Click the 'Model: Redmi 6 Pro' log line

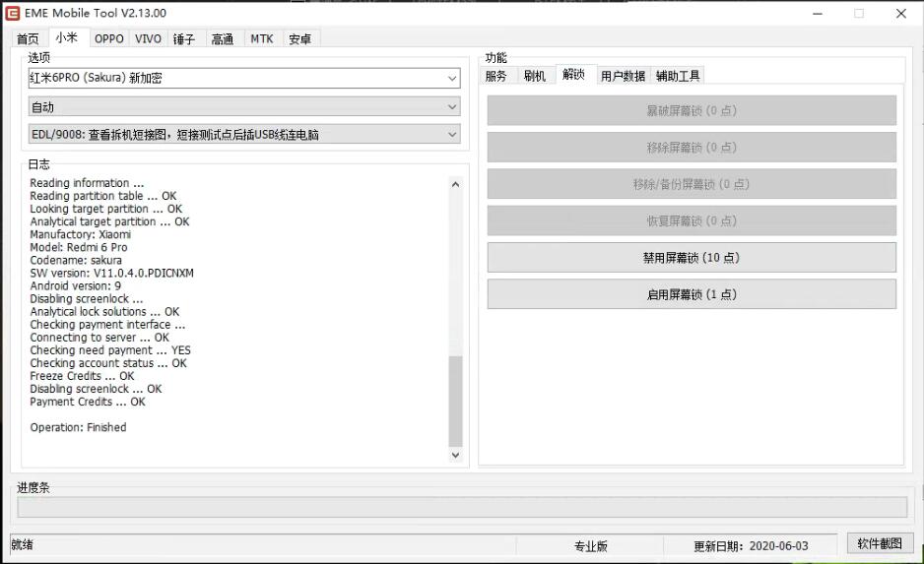pyautogui.click(x=79, y=247)
